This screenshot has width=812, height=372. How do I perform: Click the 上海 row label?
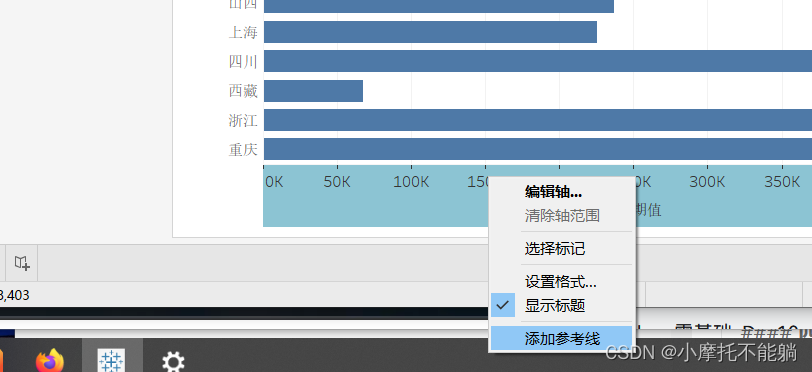click(x=243, y=33)
